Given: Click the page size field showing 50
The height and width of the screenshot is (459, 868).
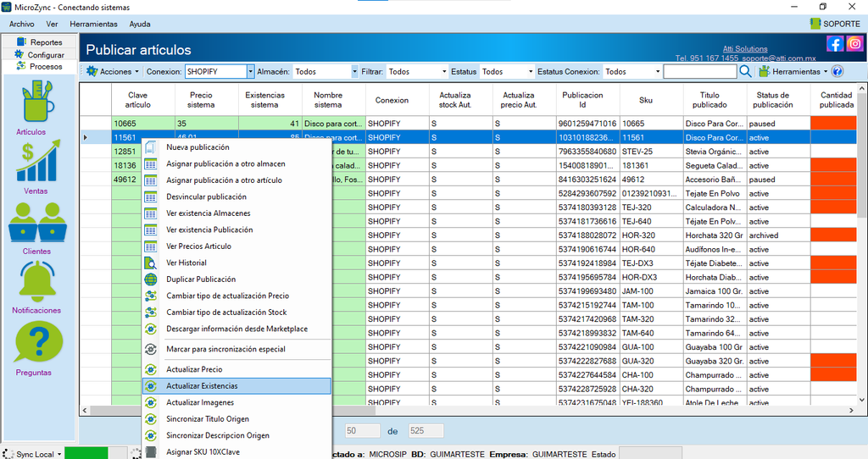Looking at the screenshot, I should click(x=363, y=431).
